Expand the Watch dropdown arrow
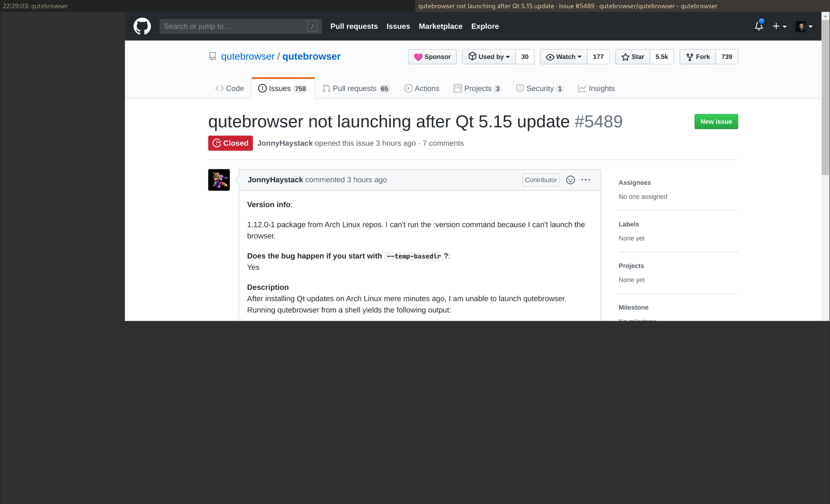 tap(579, 57)
